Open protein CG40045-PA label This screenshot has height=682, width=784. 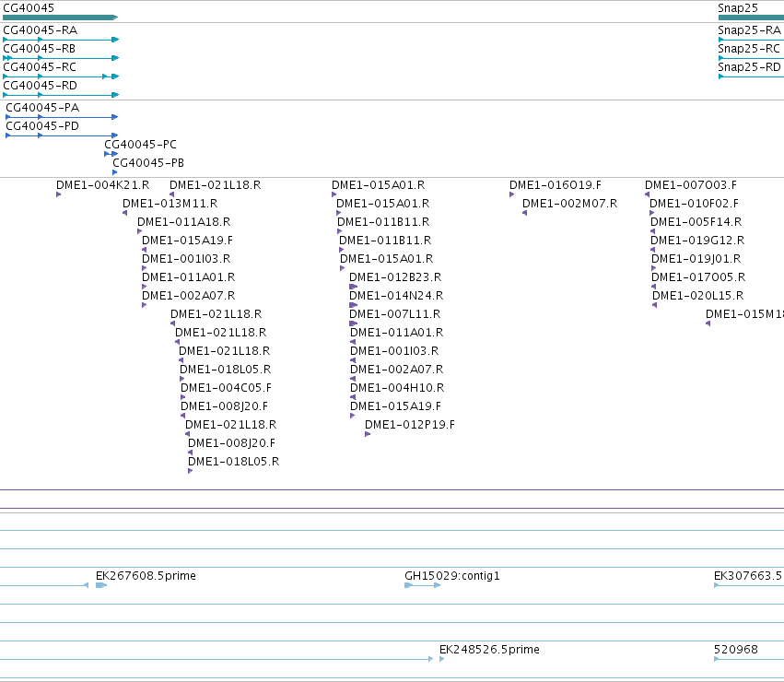pyautogui.click(x=42, y=108)
